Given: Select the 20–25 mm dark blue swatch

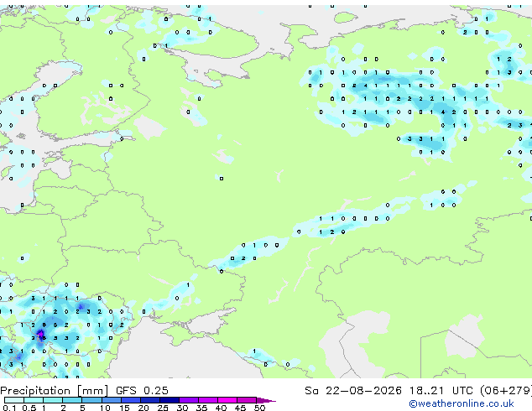Looking at the screenshot, I should 149,400.
